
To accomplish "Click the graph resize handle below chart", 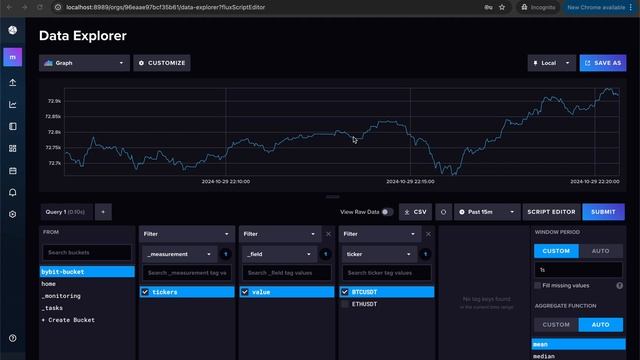I will 332,197.
